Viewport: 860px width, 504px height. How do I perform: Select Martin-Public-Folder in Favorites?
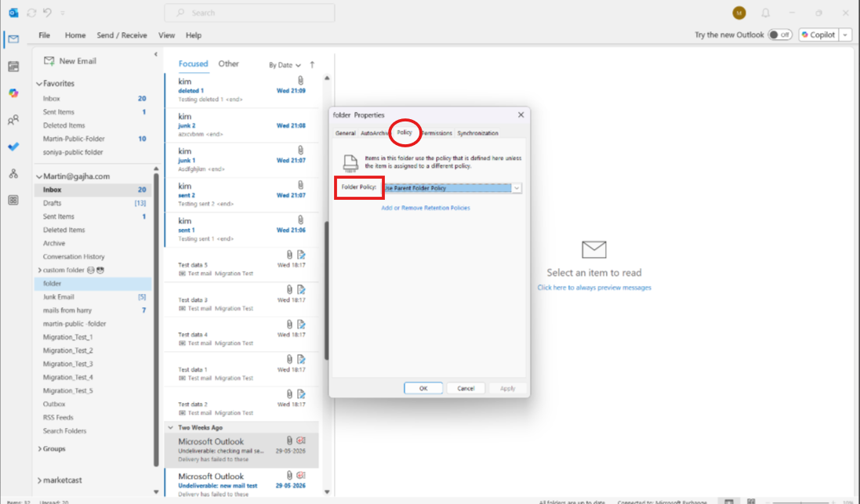pyautogui.click(x=93, y=139)
